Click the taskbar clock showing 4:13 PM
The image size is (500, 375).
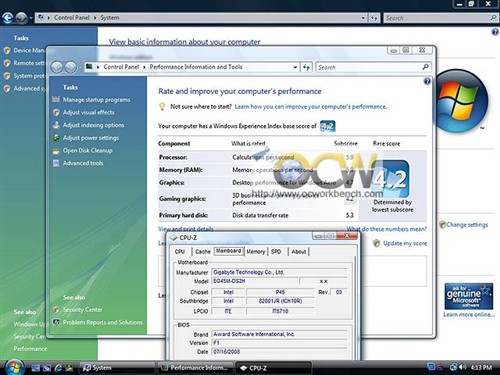pos(481,367)
